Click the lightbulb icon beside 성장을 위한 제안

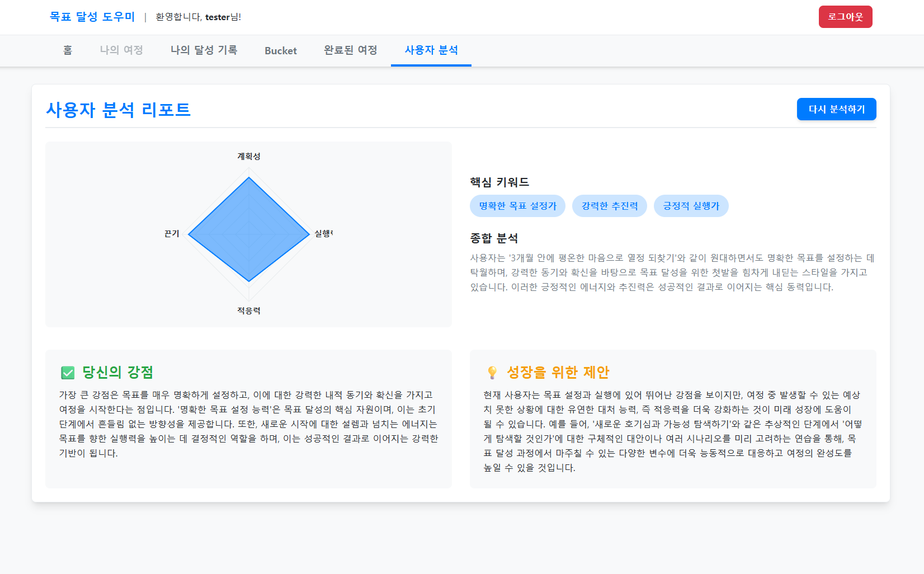tap(492, 373)
